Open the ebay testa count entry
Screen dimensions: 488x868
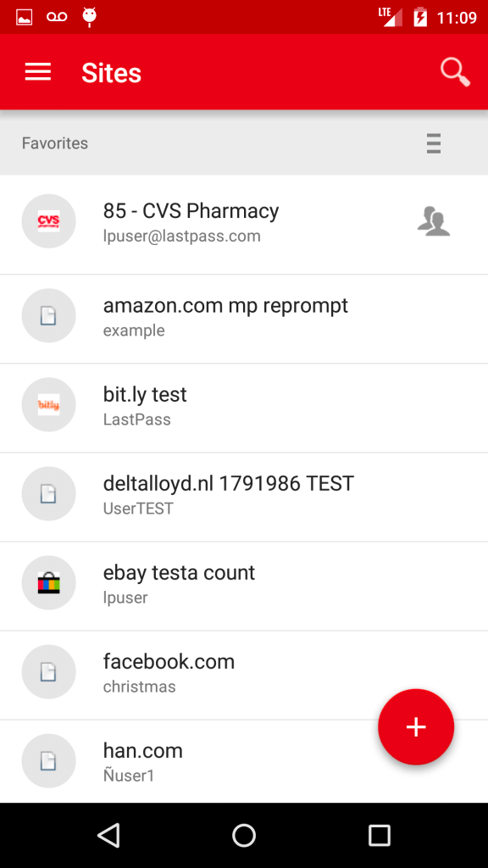pyautogui.click(x=244, y=586)
